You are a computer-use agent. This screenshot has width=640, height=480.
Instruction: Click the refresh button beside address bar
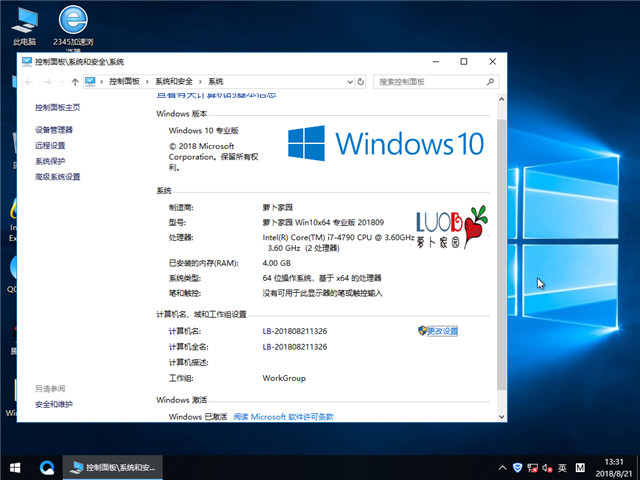[x=361, y=82]
